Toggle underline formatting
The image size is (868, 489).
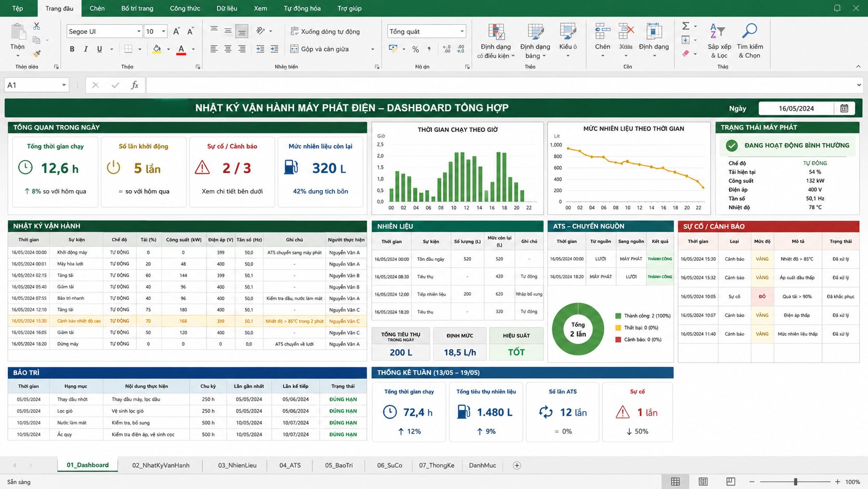[x=99, y=49]
